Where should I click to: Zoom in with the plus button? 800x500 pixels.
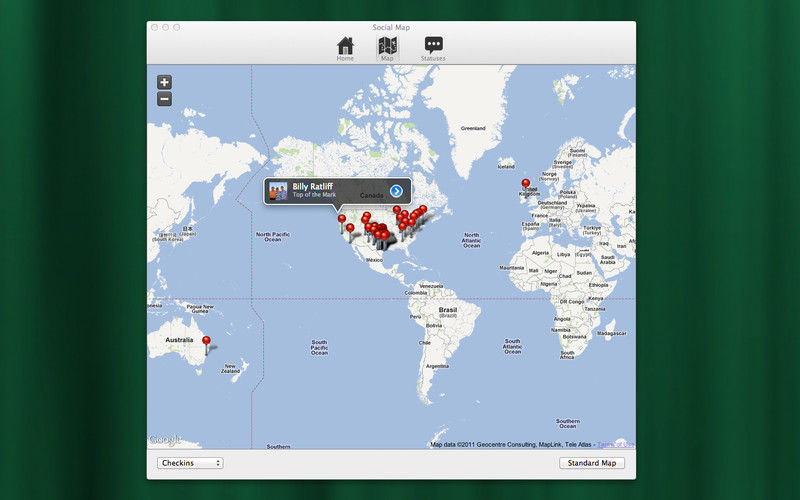click(164, 82)
